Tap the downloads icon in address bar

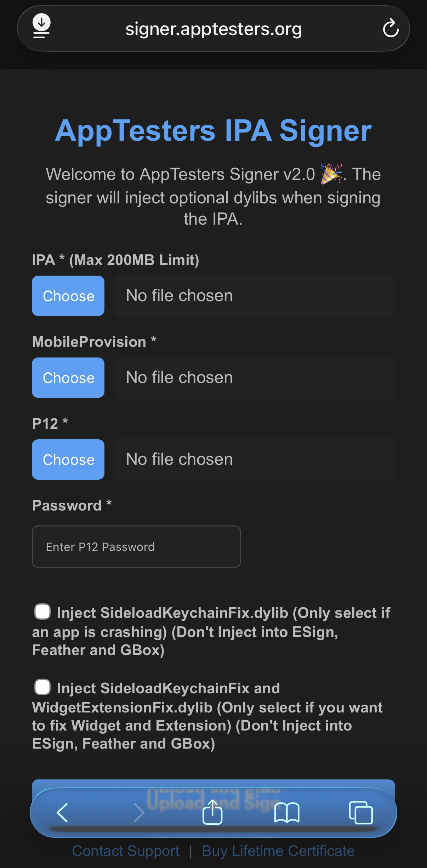tap(41, 26)
